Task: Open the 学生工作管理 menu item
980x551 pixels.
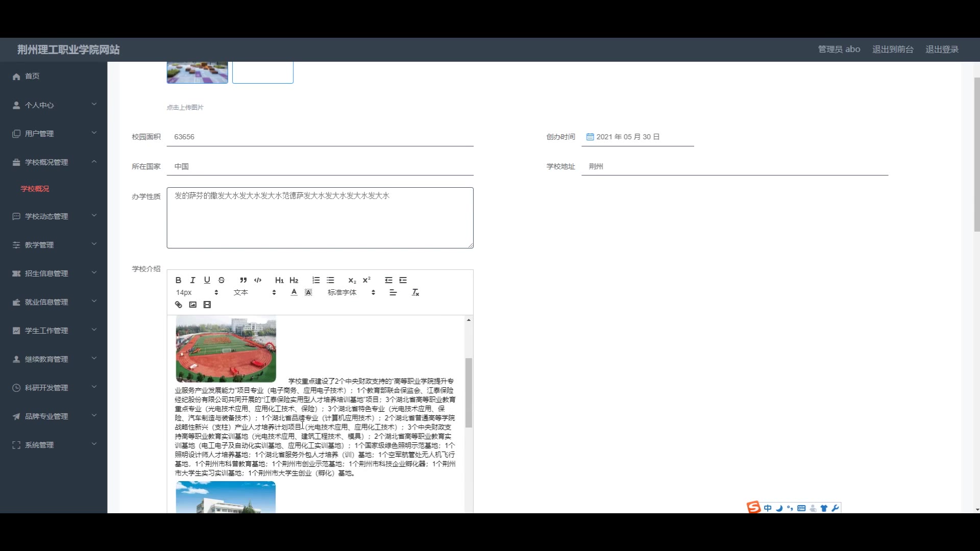Action: click(x=54, y=331)
